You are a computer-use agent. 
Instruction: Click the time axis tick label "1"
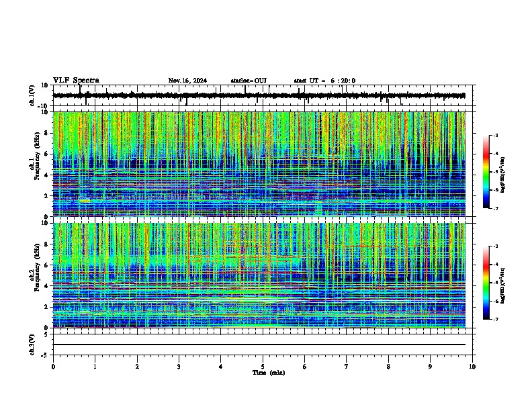95,367
